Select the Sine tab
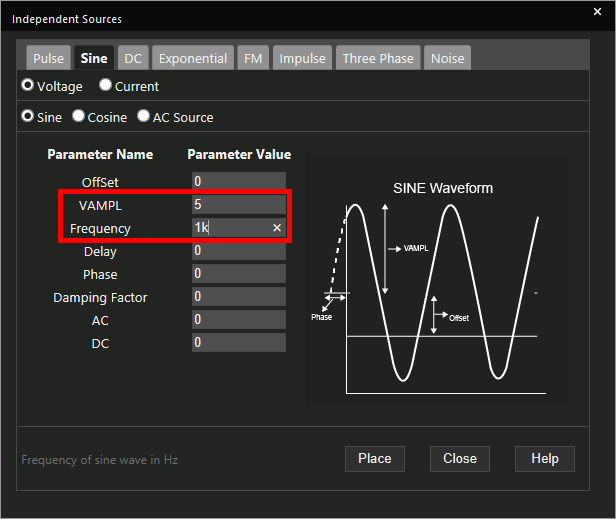This screenshot has width=616, height=519. click(x=94, y=58)
